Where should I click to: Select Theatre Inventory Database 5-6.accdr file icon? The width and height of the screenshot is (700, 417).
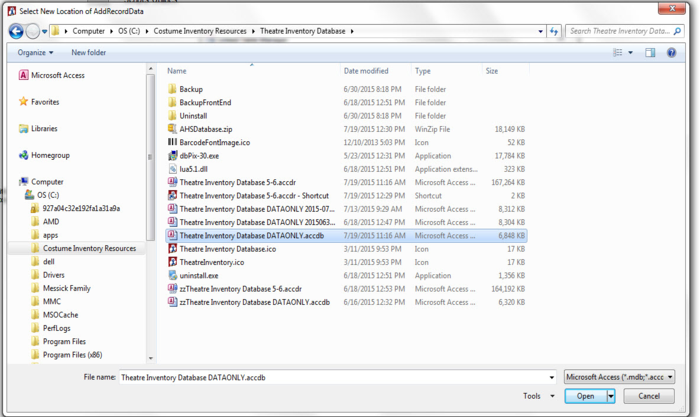(172, 182)
